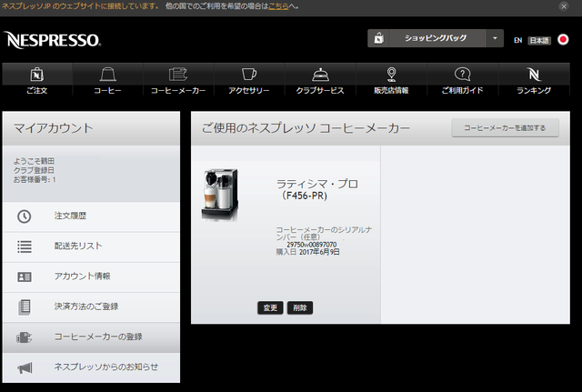
Task: Open the 注文履歴 menu item
Action: pyautogui.click(x=91, y=216)
